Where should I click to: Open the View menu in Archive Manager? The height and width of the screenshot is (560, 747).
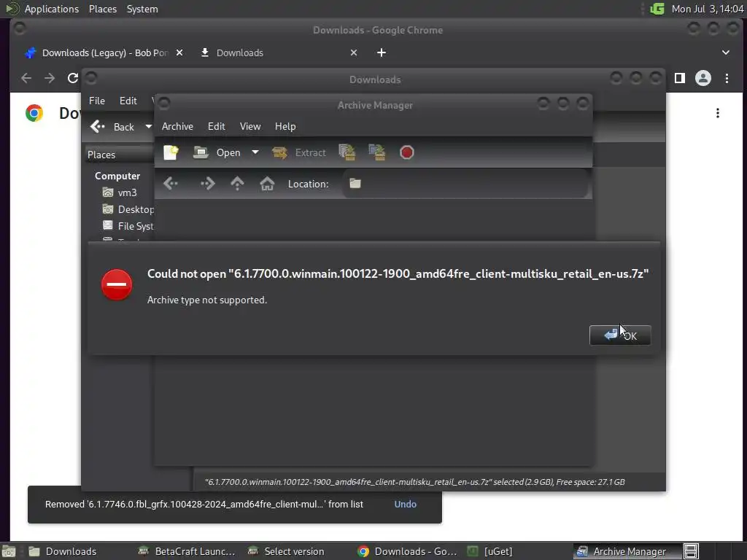250,126
